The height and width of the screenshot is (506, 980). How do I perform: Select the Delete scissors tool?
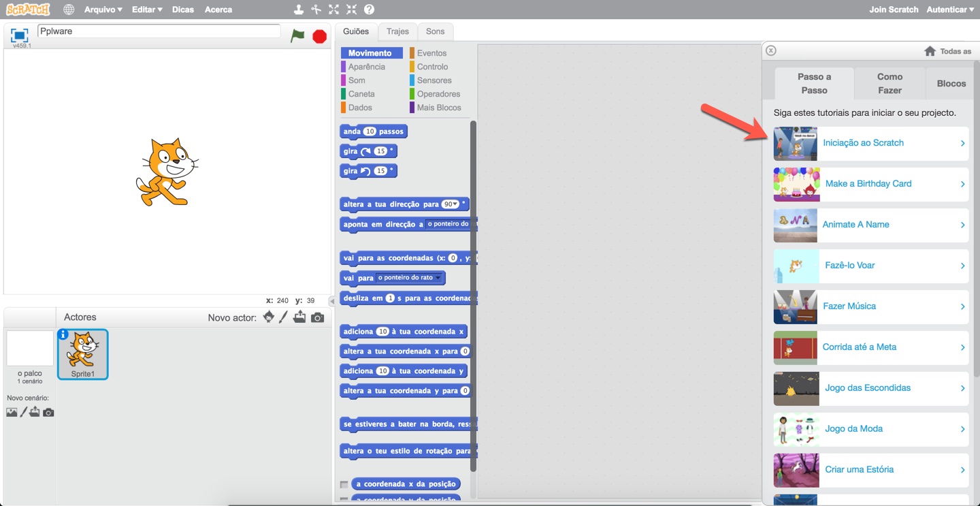(x=316, y=10)
